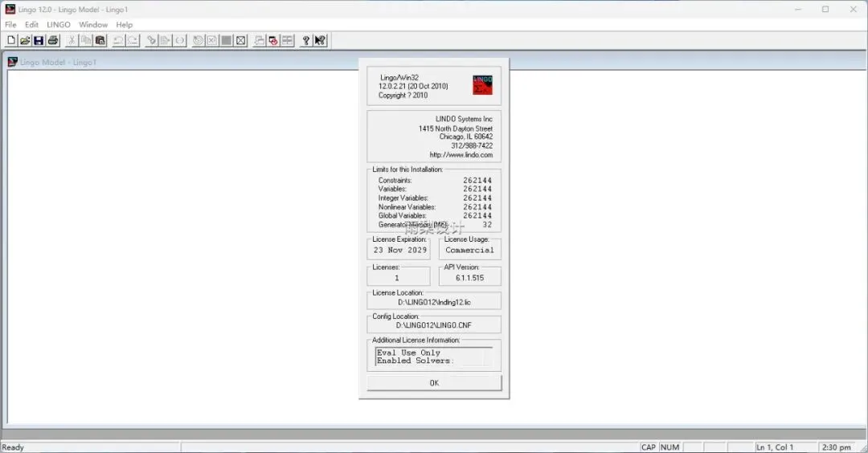Click the Matrix Picture gray square icon
This screenshot has width=868, height=453.
pyautogui.click(x=227, y=40)
